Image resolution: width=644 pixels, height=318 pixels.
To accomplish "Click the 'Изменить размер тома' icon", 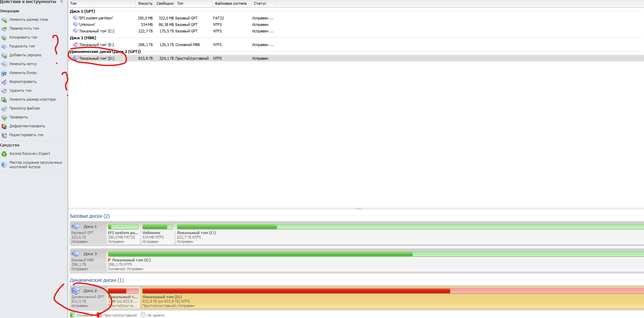I will [x=4, y=20].
